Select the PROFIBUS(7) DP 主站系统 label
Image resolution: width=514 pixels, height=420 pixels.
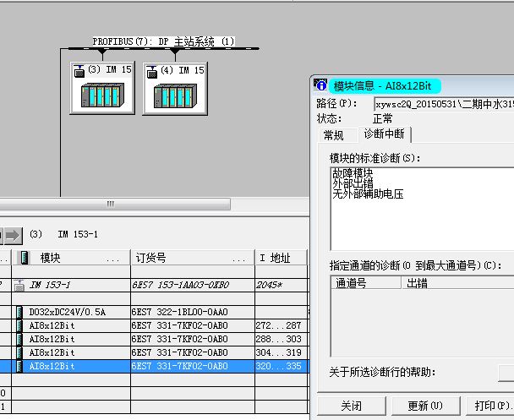tap(163, 41)
